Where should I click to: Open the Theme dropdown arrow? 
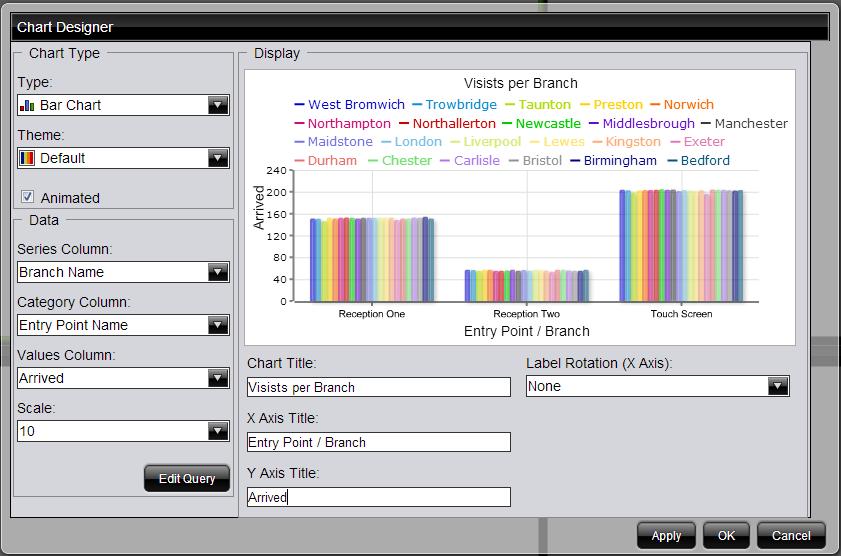[218, 158]
